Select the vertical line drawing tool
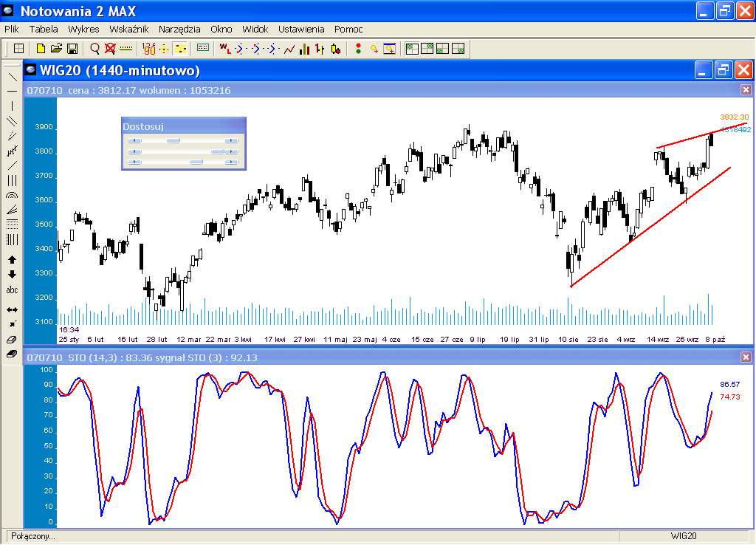Viewport: 756px width, 545px height. click(12, 106)
